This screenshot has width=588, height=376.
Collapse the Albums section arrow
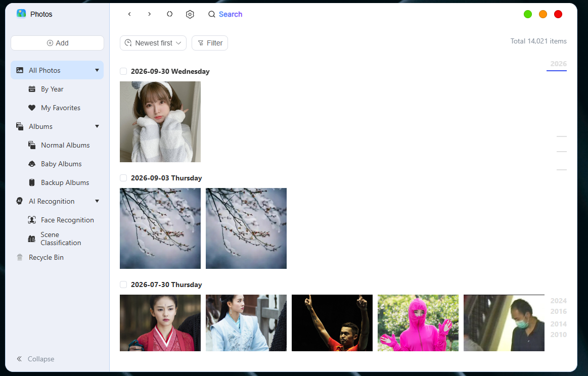(97, 126)
